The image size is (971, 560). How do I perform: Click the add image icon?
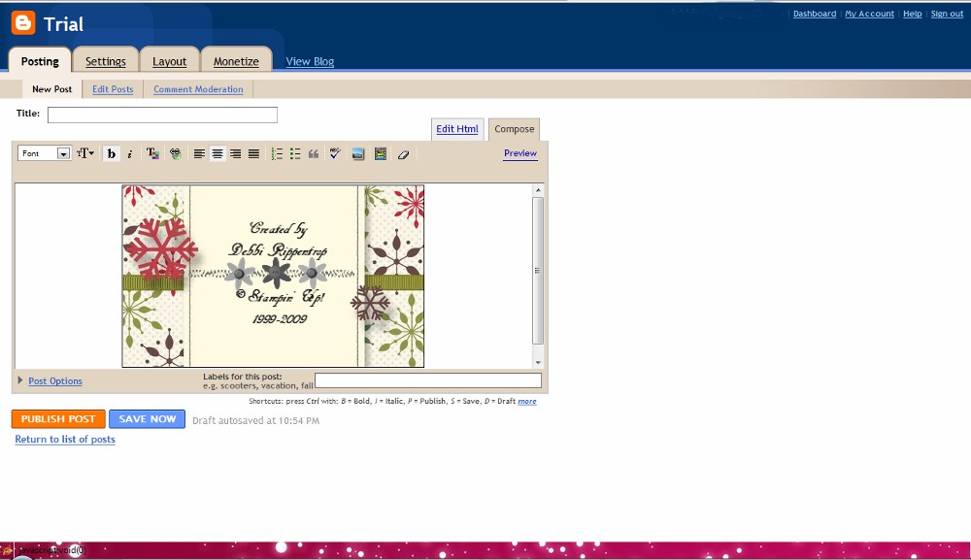pos(358,154)
